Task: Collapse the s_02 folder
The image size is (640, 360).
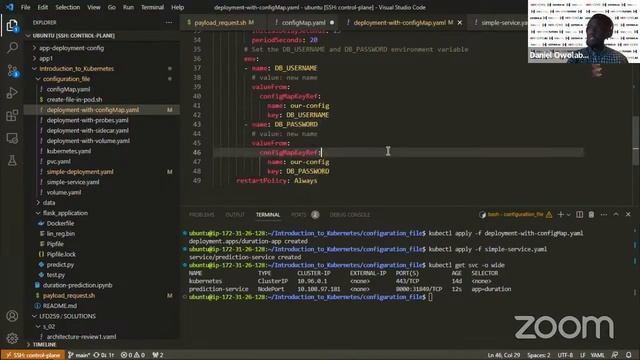Action: click(49, 327)
